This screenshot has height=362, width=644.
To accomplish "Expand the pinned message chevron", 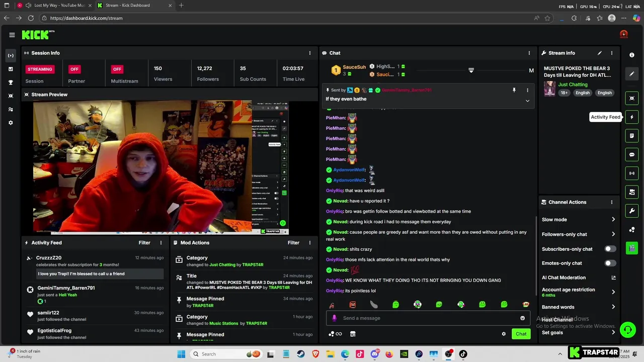I will coord(527,101).
